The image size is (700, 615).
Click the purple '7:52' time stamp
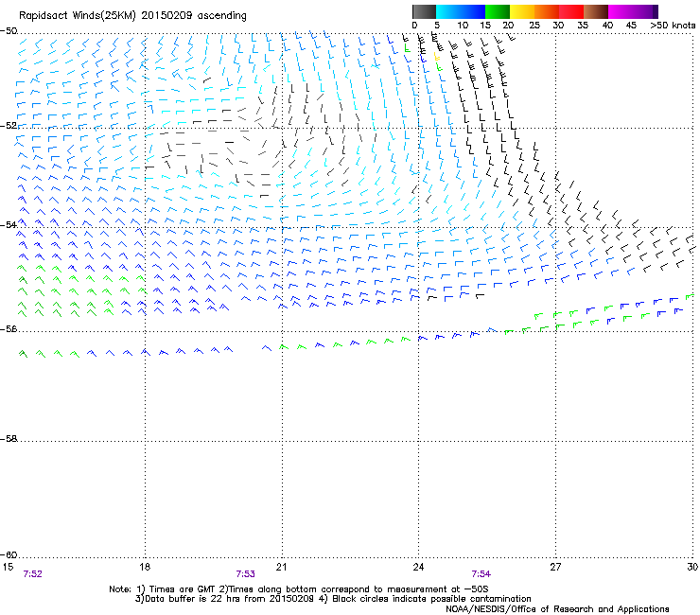(32, 574)
